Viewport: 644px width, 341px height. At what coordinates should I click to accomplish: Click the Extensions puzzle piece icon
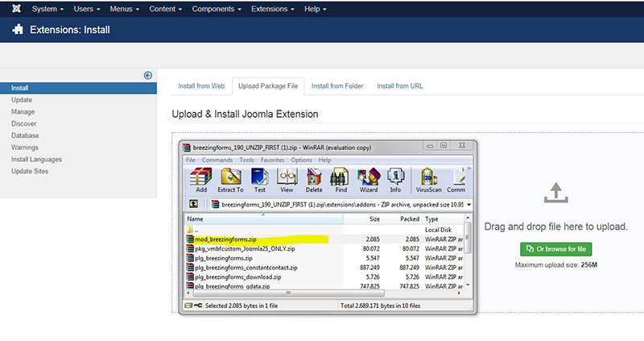pyautogui.click(x=18, y=30)
